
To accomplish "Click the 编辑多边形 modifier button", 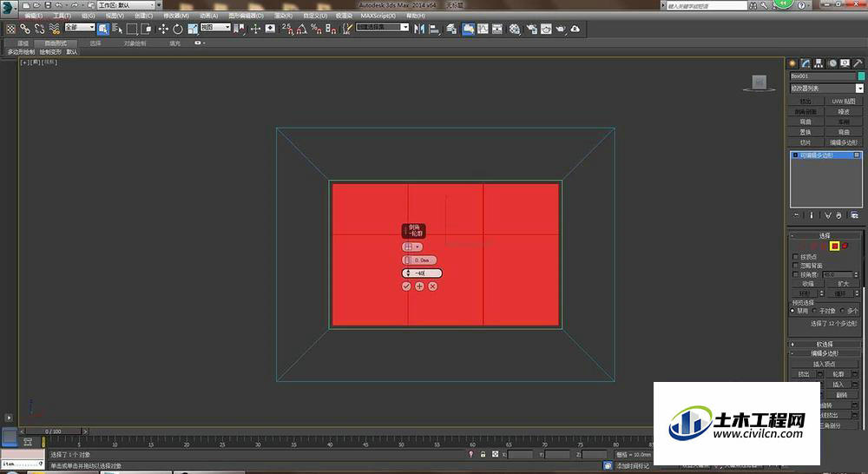I will [844, 143].
